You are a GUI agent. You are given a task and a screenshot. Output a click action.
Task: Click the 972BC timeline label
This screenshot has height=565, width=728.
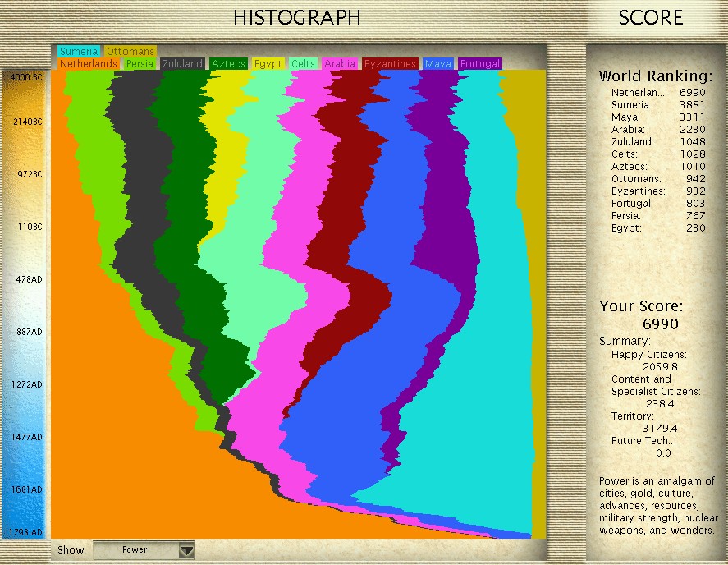pos(30,174)
